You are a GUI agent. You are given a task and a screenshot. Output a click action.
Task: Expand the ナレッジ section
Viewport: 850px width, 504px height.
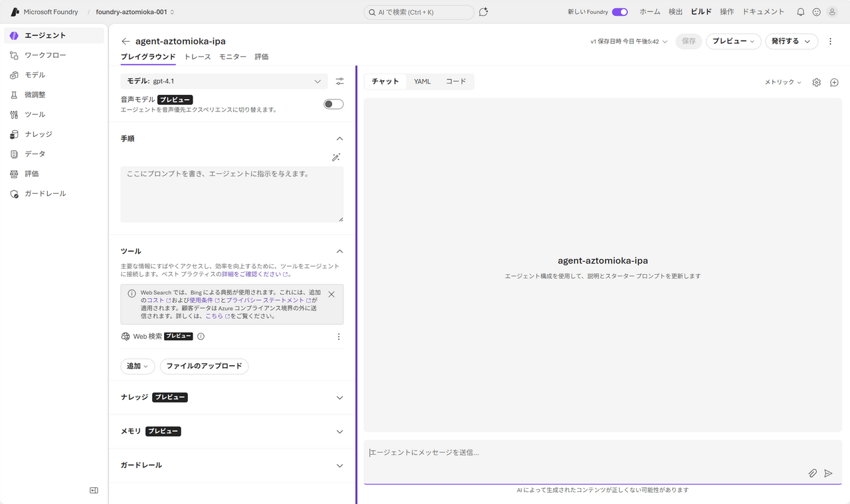pos(339,398)
